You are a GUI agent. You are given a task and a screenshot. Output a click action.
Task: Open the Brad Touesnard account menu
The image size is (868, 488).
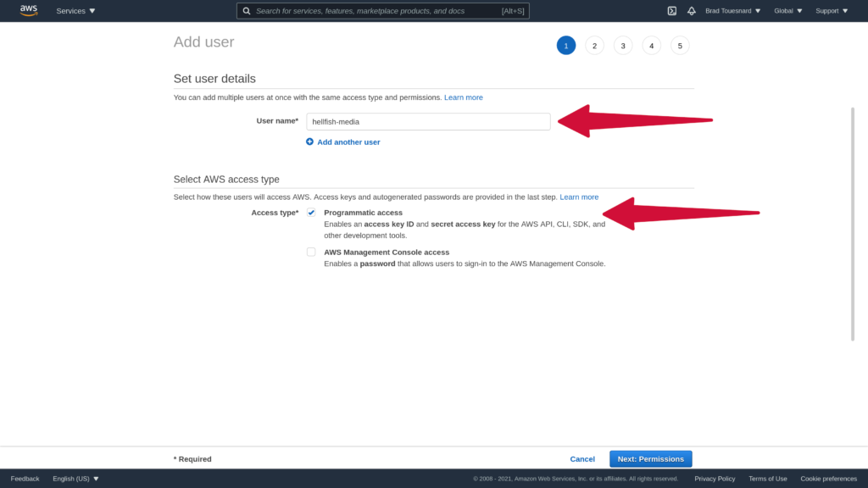point(731,10)
